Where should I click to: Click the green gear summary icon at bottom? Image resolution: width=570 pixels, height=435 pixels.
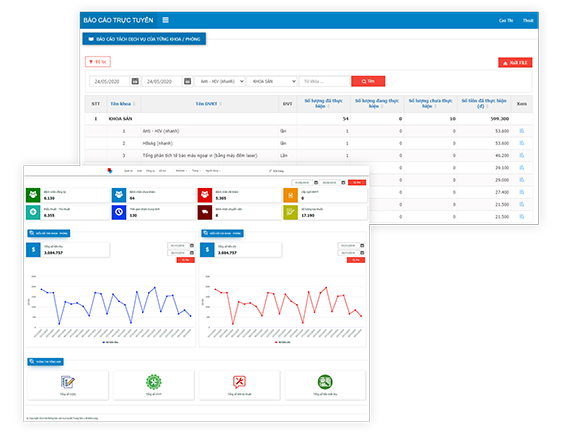[154, 382]
